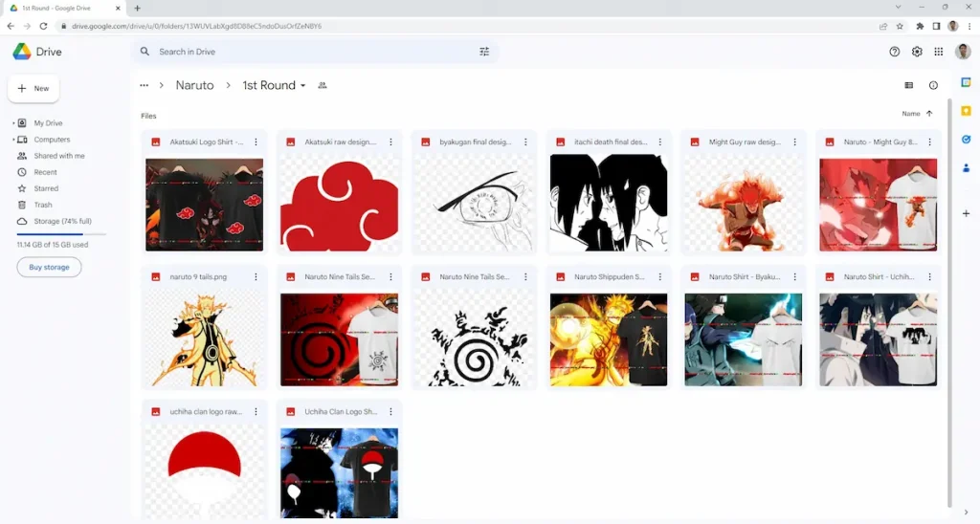Click the vertical page scrollbar

click(950, 303)
